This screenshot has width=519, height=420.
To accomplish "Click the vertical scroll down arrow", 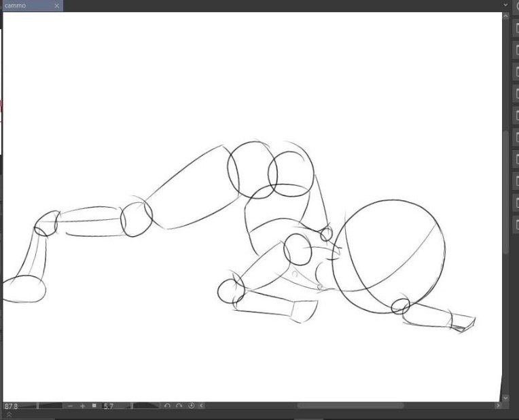I will coord(505,398).
